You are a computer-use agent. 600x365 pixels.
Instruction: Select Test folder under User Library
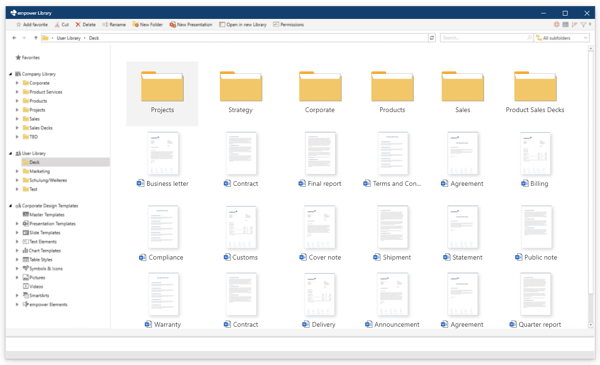30,189
